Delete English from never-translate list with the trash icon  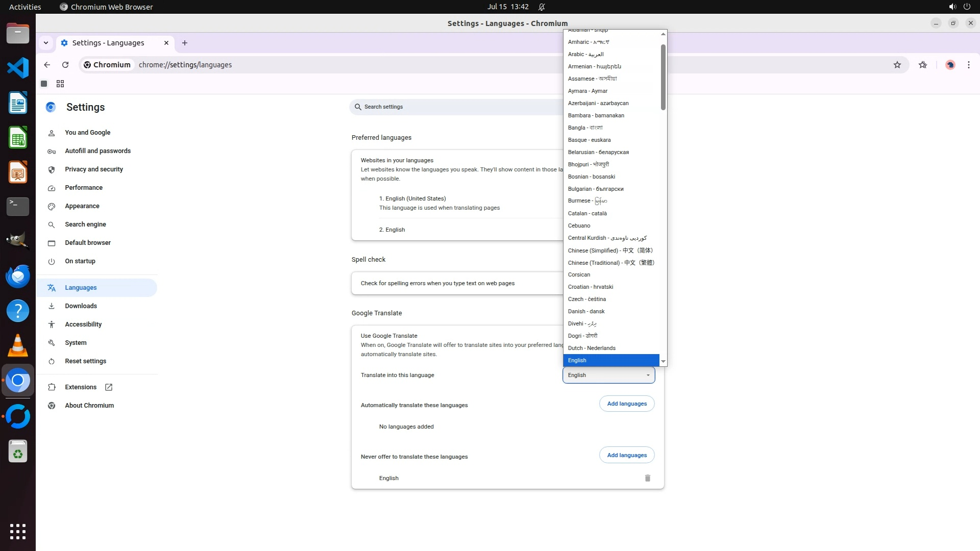647,478
